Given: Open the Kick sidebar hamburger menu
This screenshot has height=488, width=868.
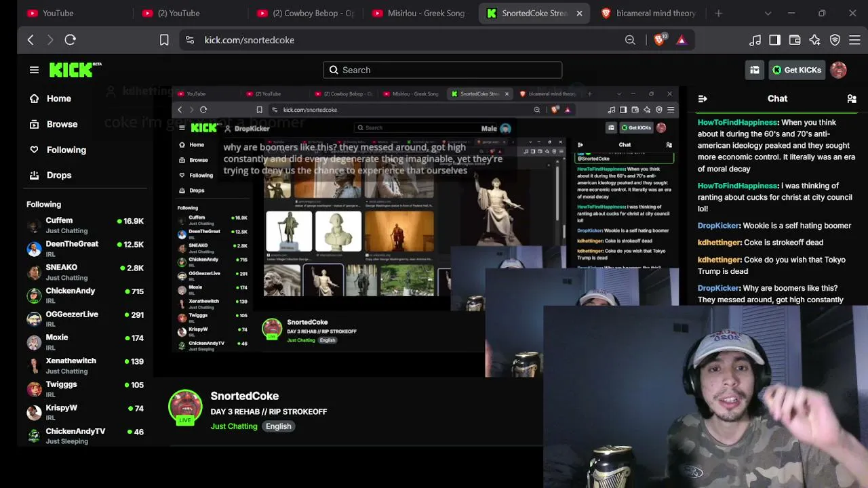Looking at the screenshot, I should tap(34, 70).
